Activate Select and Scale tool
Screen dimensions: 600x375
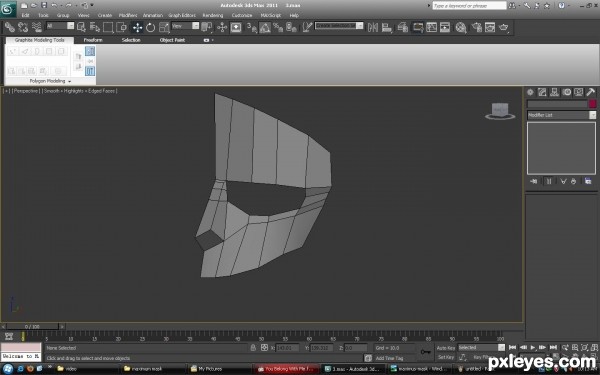[164, 27]
